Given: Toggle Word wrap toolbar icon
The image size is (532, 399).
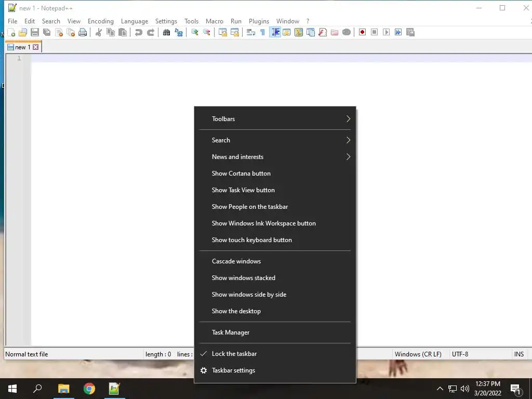Looking at the screenshot, I should tap(251, 32).
